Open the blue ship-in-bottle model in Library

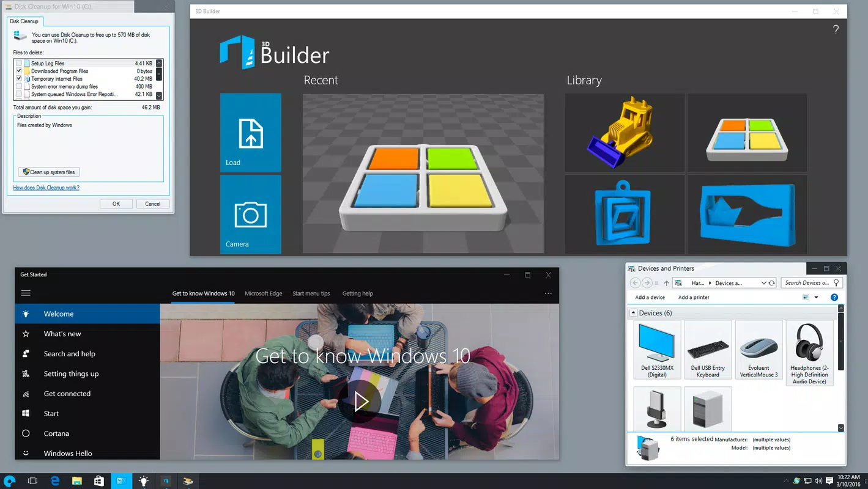[747, 214]
